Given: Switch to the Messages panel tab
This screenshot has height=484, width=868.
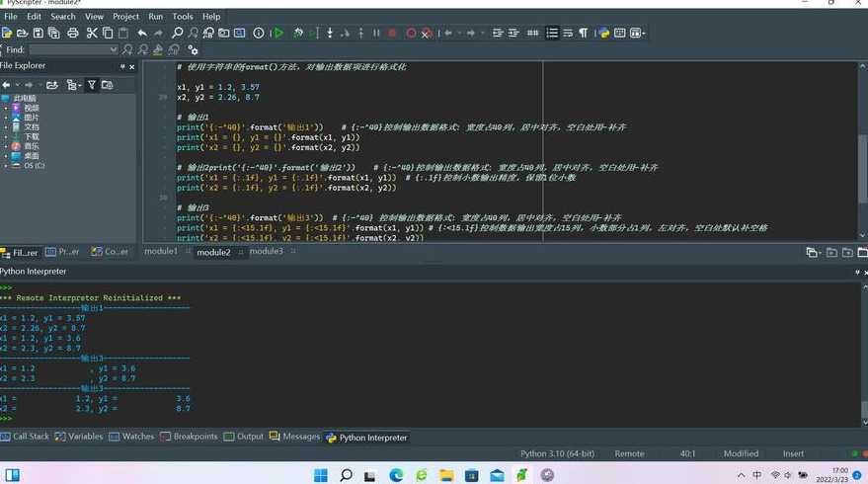Looking at the screenshot, I should pos(295,437).
